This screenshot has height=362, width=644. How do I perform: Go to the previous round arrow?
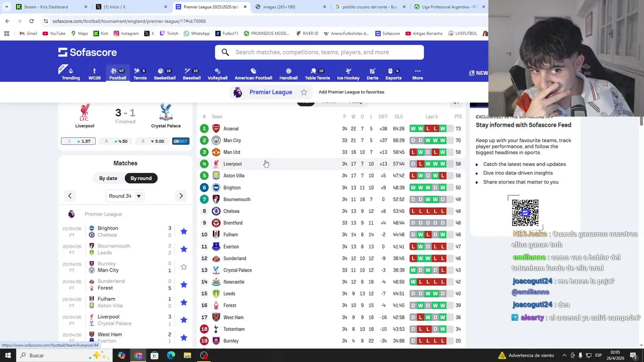click(x=70, y=196)
